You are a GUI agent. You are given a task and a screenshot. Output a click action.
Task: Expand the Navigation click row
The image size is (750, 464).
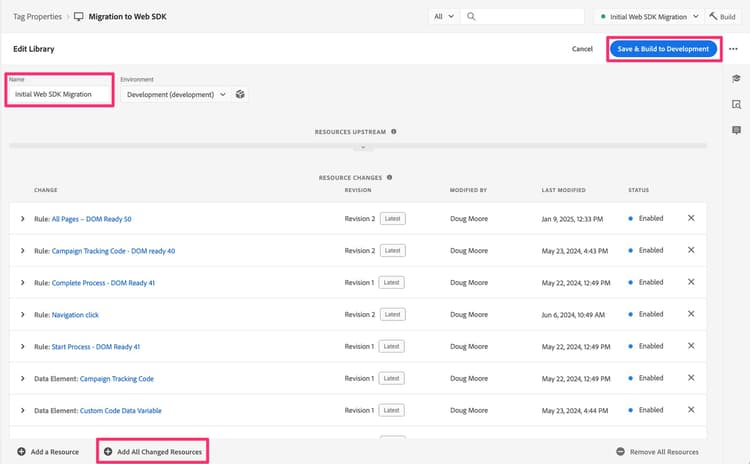[22, 315]
